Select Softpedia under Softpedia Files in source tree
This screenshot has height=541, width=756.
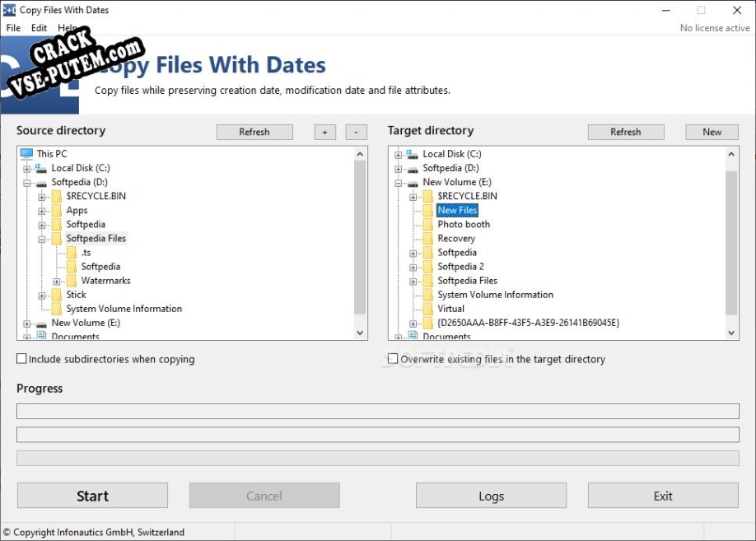click(x=100, y=267)
